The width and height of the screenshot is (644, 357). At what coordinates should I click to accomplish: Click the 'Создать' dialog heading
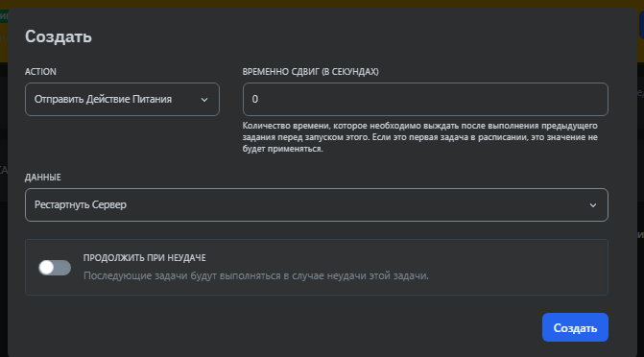[59, 36]
